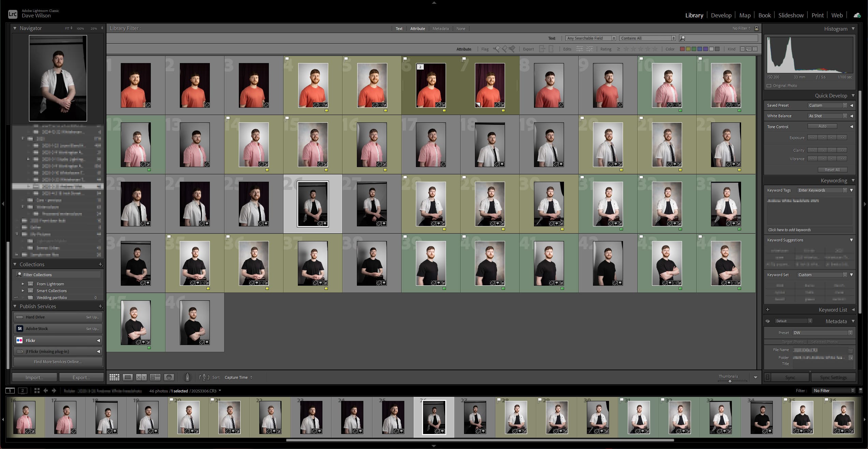Screen dimensions: 868x449
Task: Toggle the flagged photos filter flag
Action: (x=496, y=49)
